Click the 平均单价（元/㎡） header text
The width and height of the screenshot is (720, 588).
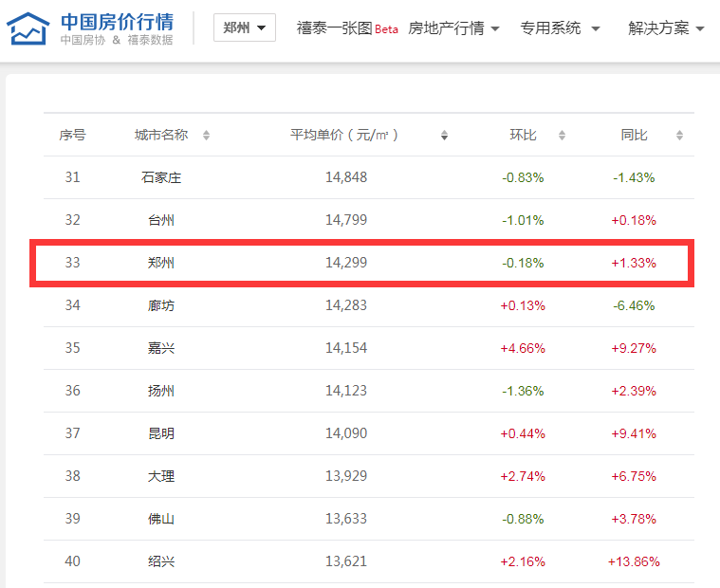pyautogui.click(x=344, y=135)
